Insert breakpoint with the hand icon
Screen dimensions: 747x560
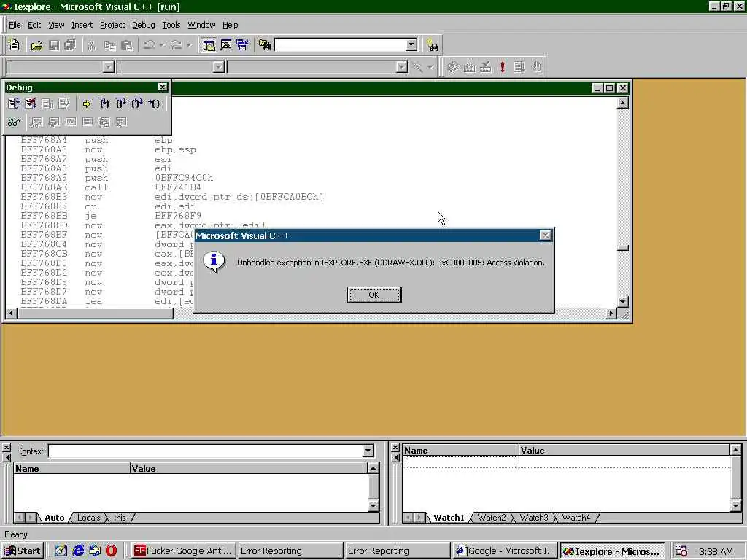point(536,66)
